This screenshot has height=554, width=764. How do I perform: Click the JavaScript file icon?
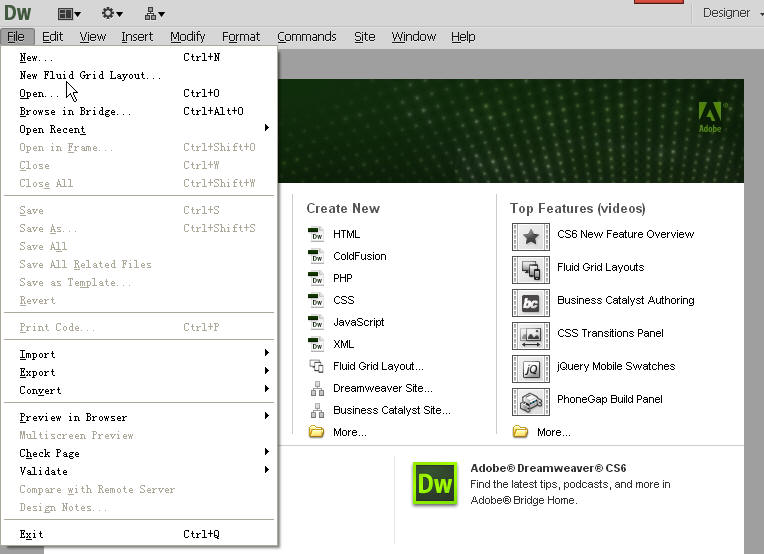coord(316,322)
